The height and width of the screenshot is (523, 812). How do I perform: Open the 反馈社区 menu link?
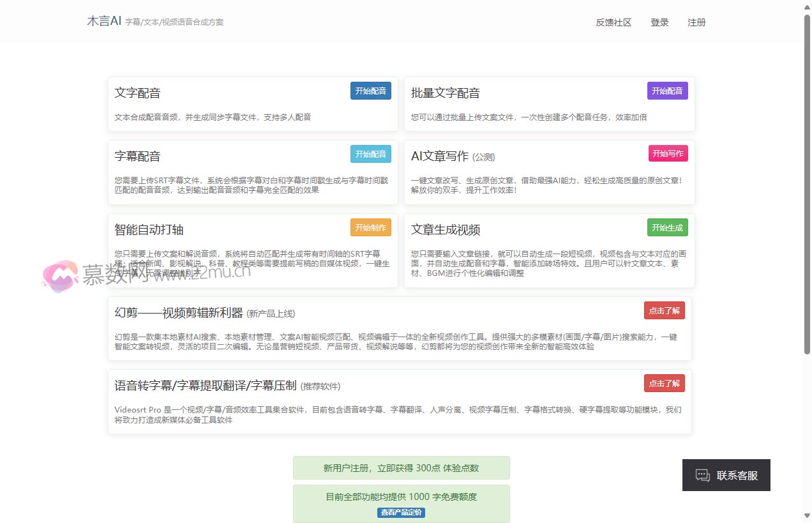[613, 22]
